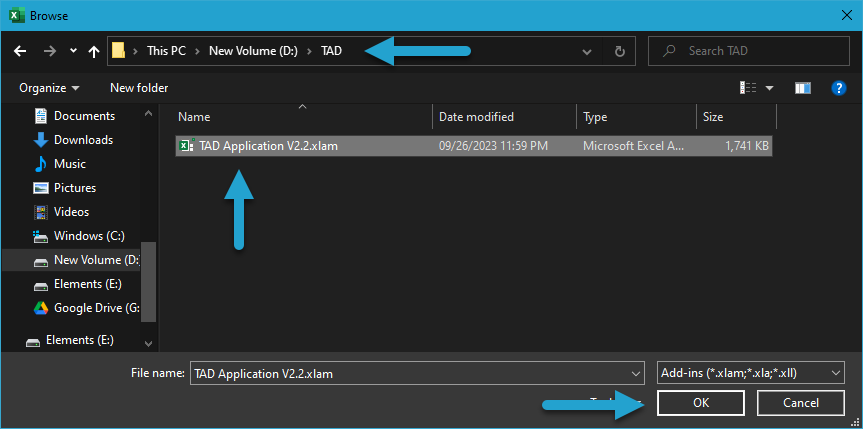Open Music in sidebar
Image resolution: width=863 pixels, height=429 pixels.
[70, 164]
